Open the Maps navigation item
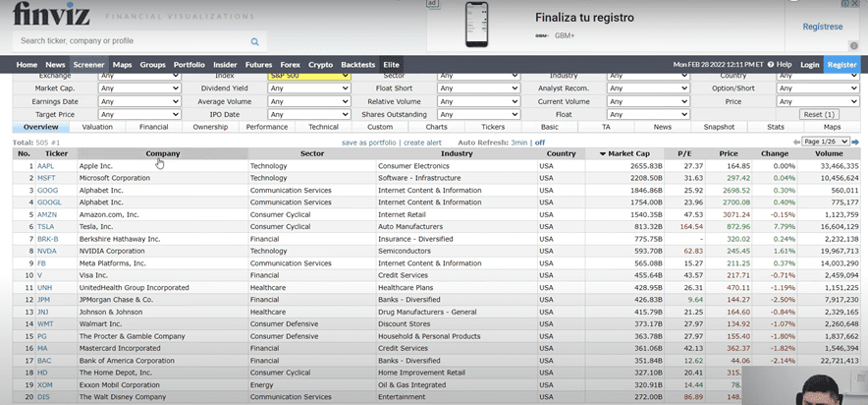The image size is (868, 405). (122, 65)
